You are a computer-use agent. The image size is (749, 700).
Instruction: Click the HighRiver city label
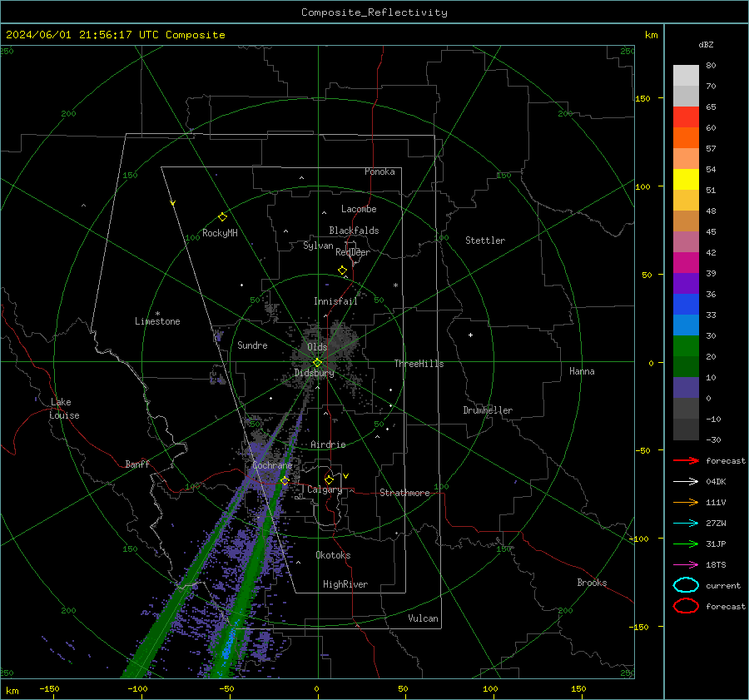pyautogui.click(x=345, y=584)
